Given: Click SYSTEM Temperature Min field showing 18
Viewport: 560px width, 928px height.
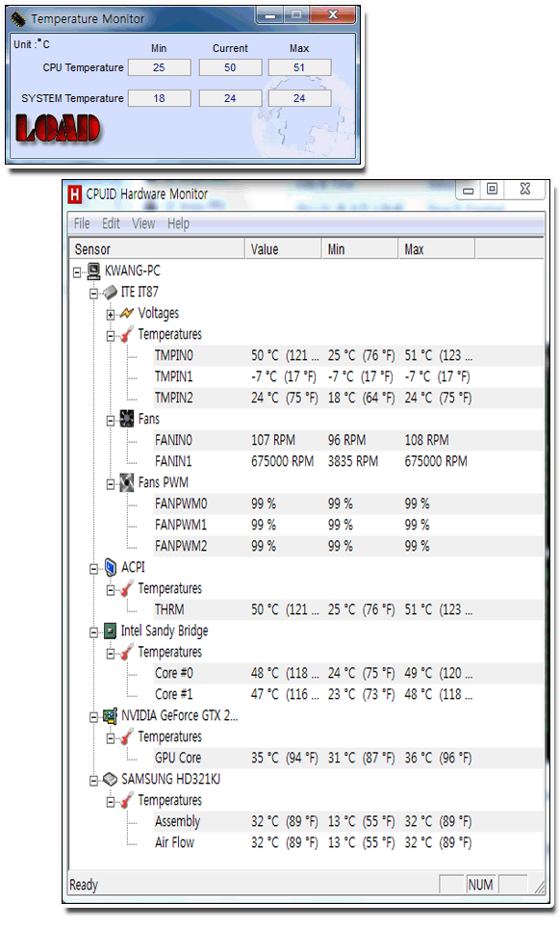Looking at the screenshot, I should [160, 98].
